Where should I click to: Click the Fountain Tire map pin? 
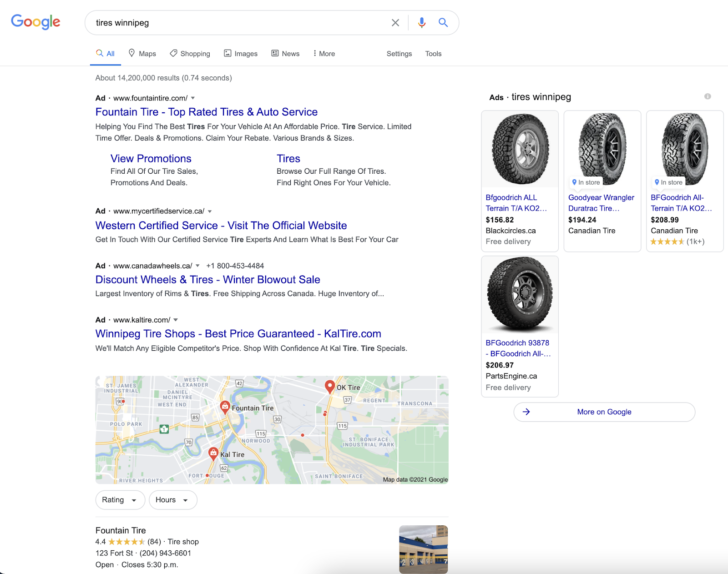225,407
